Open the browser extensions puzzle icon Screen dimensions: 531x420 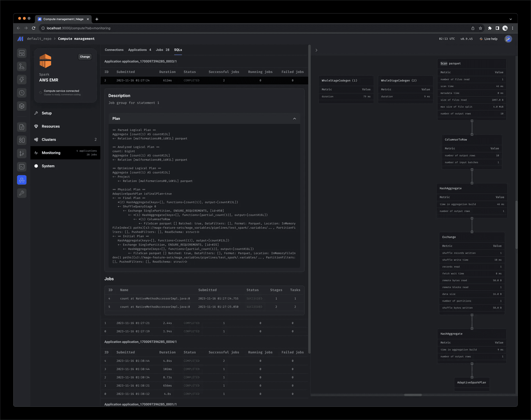pos(490,28)
